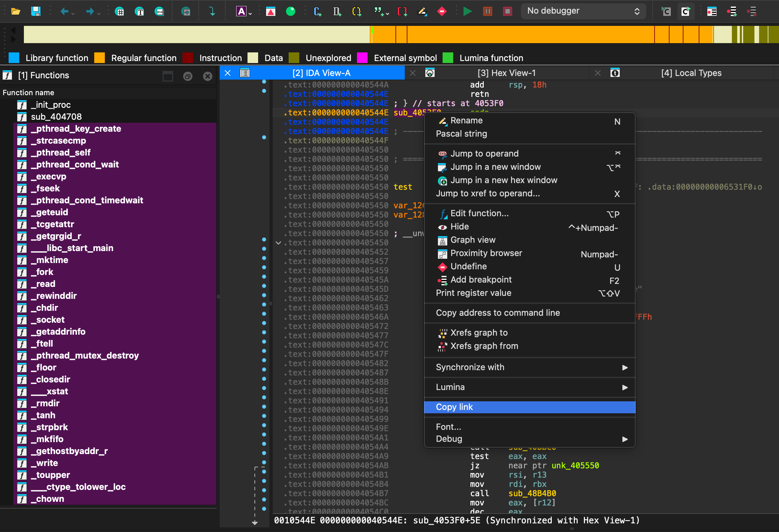This screenshot has height=532, width=779.
Task: Toggle breakpoint dot at address 40544F
Action: click(264, 137)
